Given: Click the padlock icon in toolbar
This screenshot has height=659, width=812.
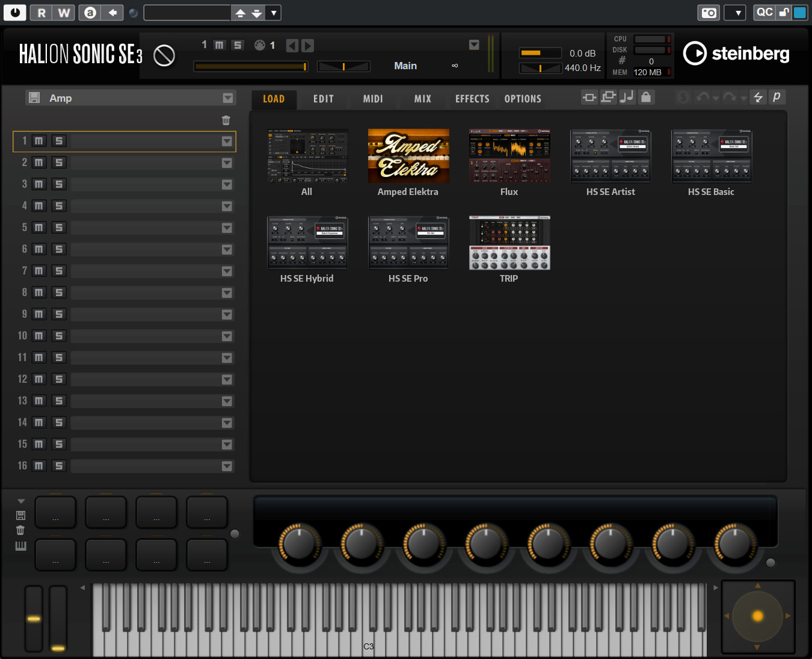Looking at the screenshot, I should 646,97.
